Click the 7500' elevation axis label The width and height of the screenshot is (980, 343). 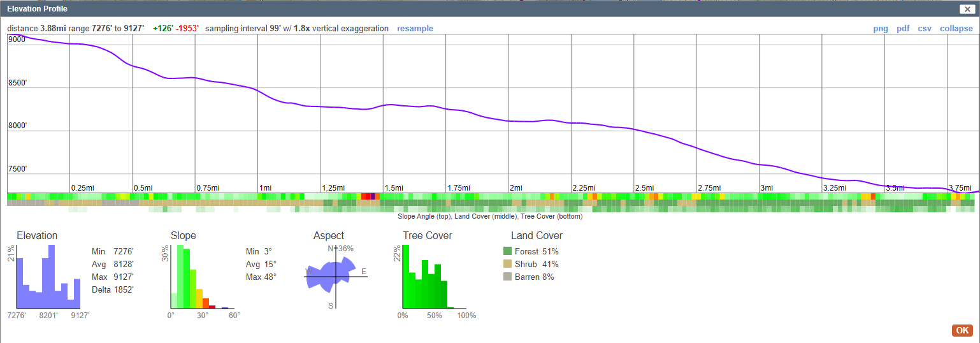(17, 169)
